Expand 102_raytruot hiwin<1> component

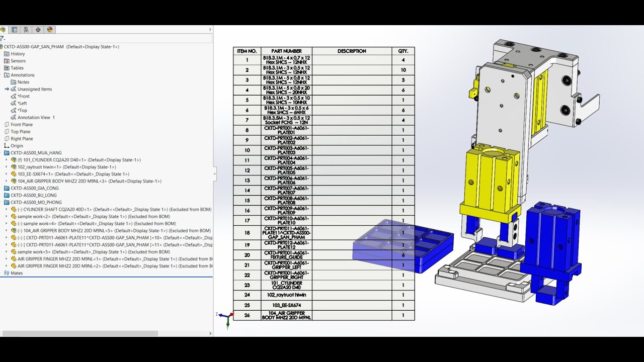[7, 167]
